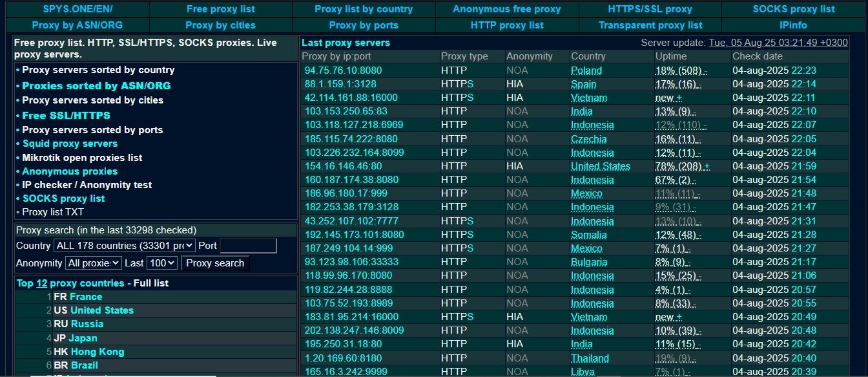The width and height of the screenshot is (868, 377).
Task: Open the Poland country link
Action: click(x=586, y=70)
